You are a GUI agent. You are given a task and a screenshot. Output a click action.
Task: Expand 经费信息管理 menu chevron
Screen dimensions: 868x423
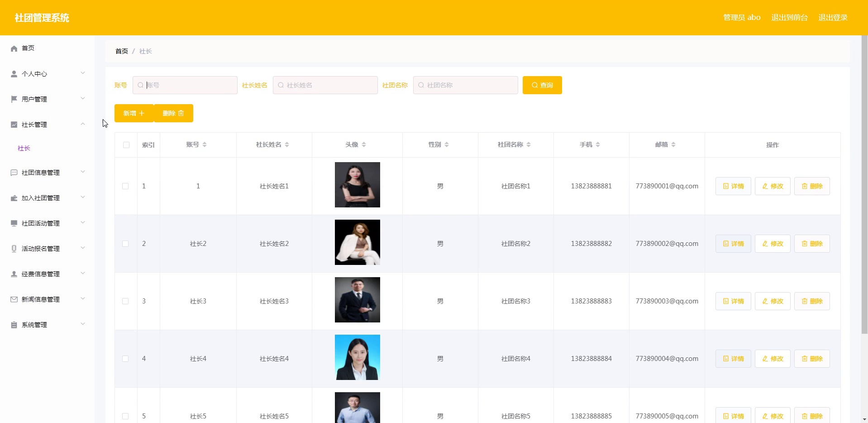pos(83,273)
